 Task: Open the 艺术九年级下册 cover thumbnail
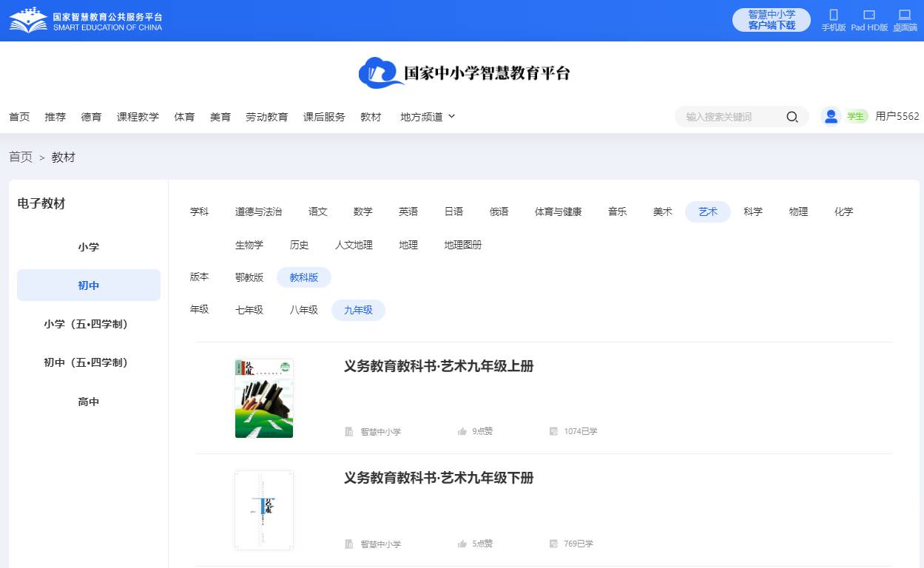[264, 510]
